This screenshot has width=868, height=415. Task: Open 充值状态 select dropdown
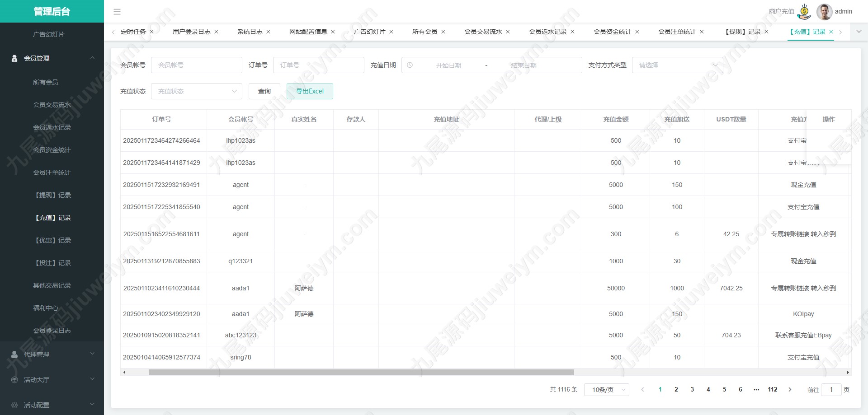click(x=197, y=91)
